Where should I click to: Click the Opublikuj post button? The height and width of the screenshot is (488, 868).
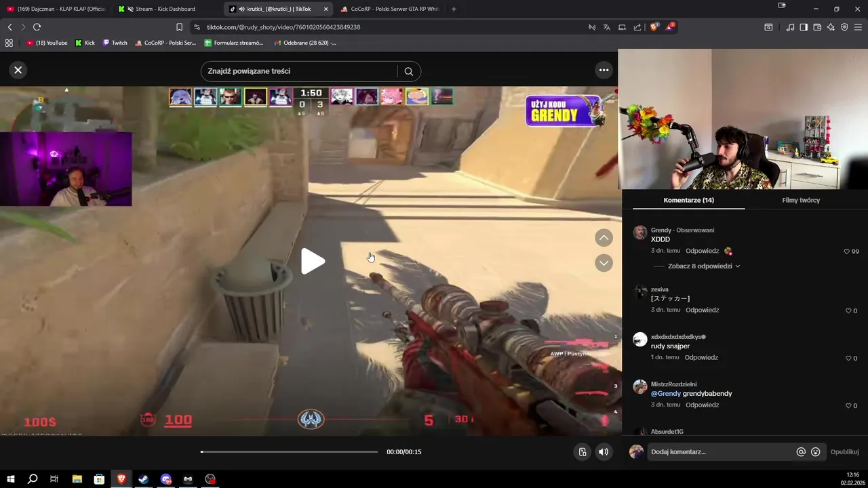tap(844, 452)
